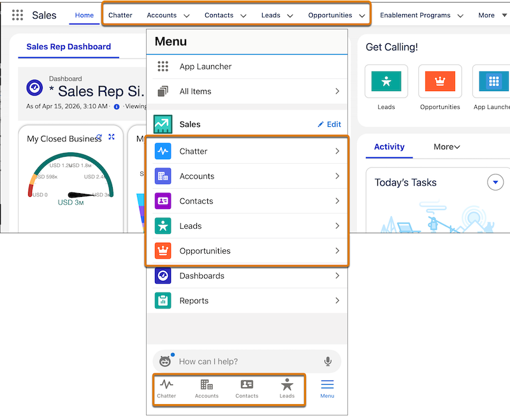This screenshot has width=510, height=420.
Task: Click the Contacts card icon in Menu list
Action: click(163, 201)
